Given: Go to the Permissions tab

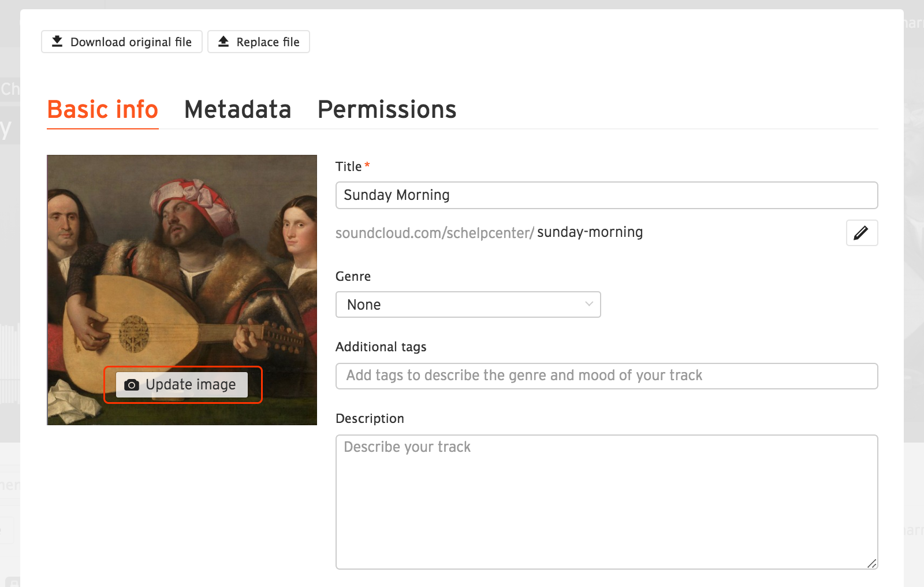Looking at the screenshot, I should click(x=387, y=110).
